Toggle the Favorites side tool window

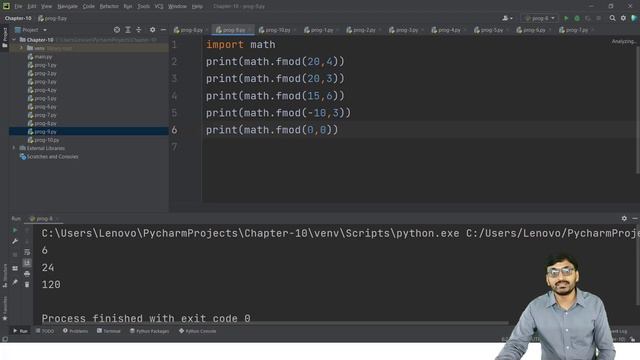click(x=5, y=309)
